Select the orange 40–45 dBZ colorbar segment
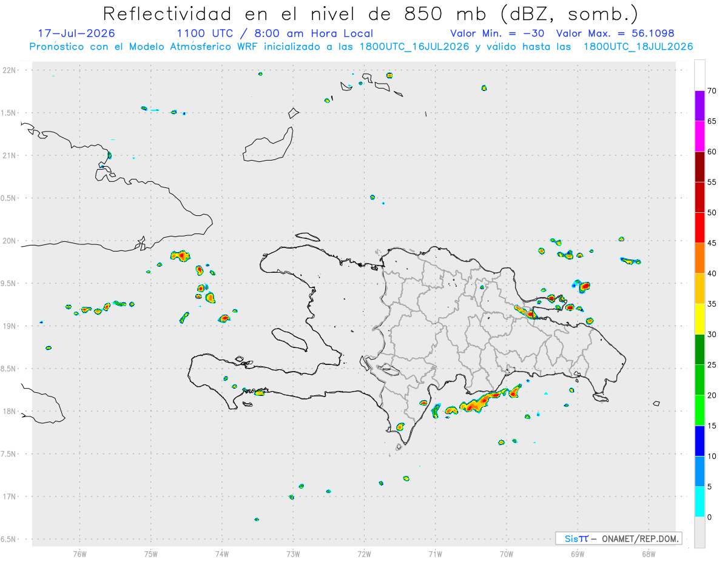Image resolution: width=728 pixels, height=562 pixels. click(699, 258)
